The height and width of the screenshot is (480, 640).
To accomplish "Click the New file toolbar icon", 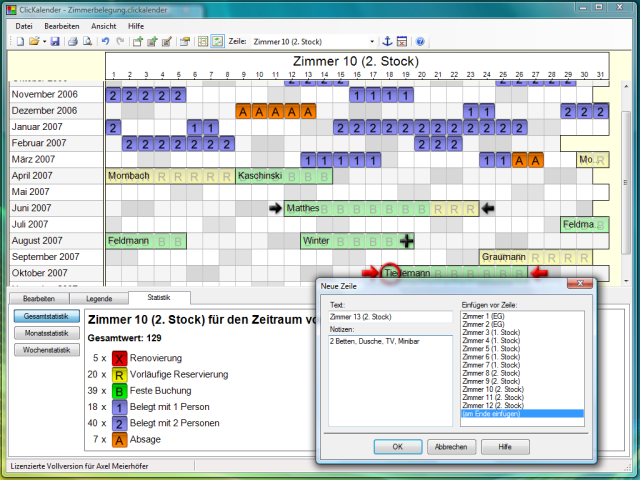I will [19, 42].
